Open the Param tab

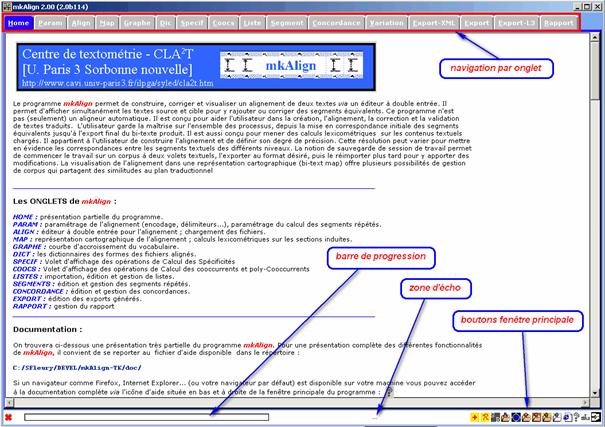(51, 23)
